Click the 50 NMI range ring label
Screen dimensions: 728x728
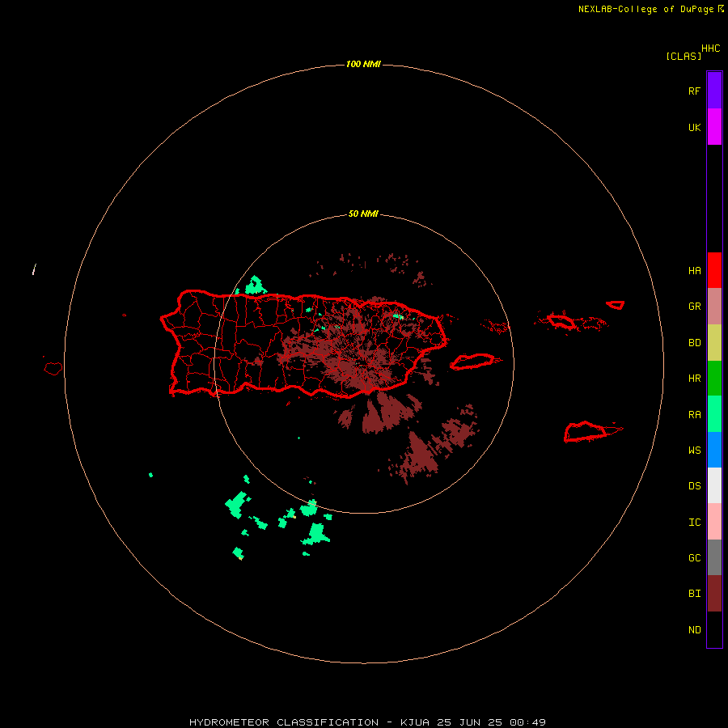coord(363,214)
